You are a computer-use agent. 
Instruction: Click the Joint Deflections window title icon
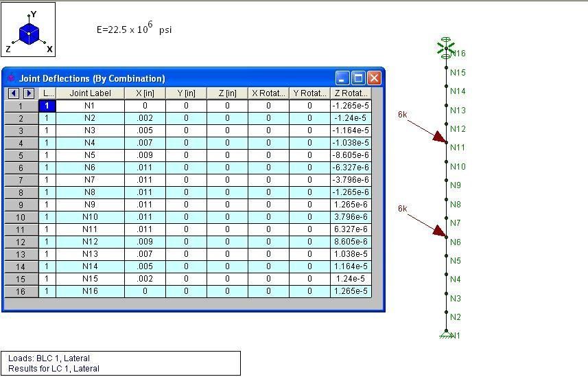tap(10, 78)
